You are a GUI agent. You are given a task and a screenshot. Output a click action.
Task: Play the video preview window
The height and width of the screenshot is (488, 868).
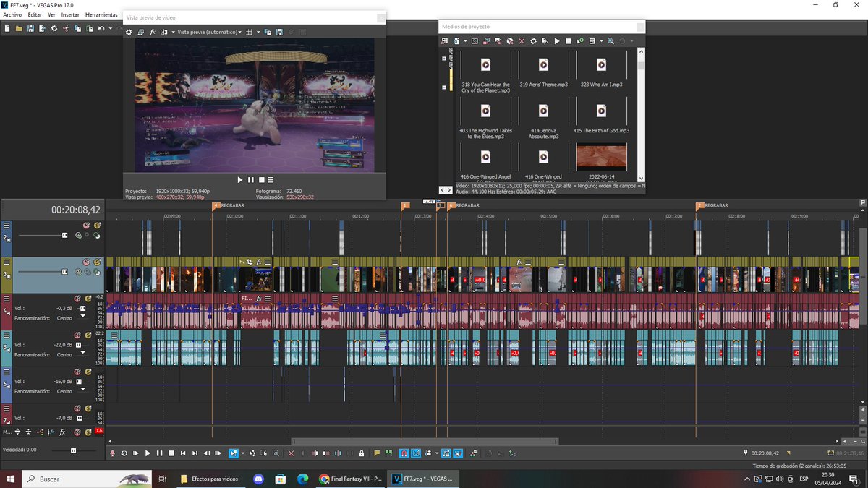coord(240,179)
